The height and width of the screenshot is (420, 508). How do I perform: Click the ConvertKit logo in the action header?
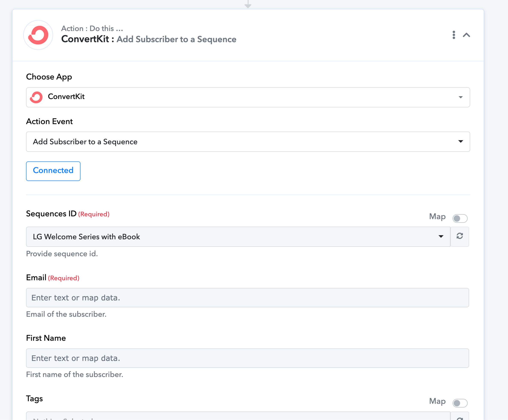coord(38,35)
